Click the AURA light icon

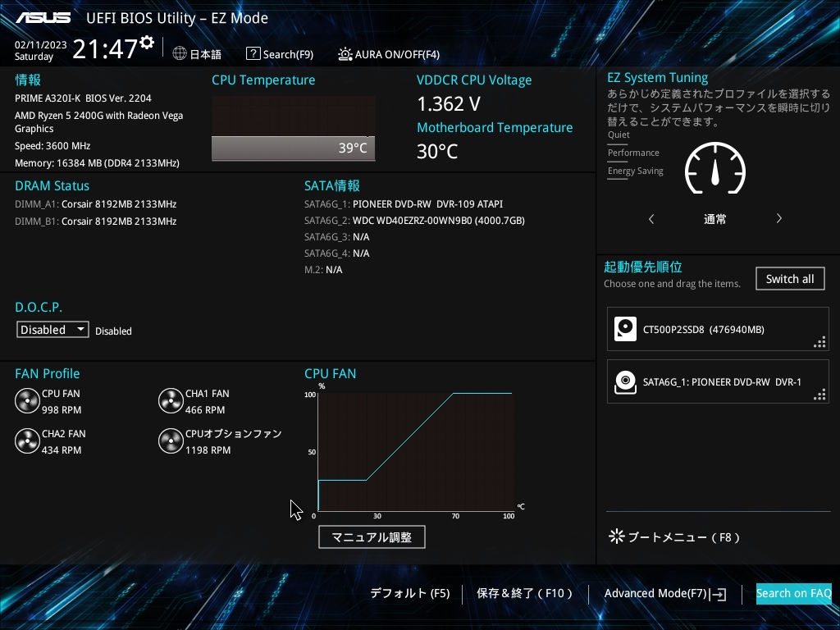345,54
